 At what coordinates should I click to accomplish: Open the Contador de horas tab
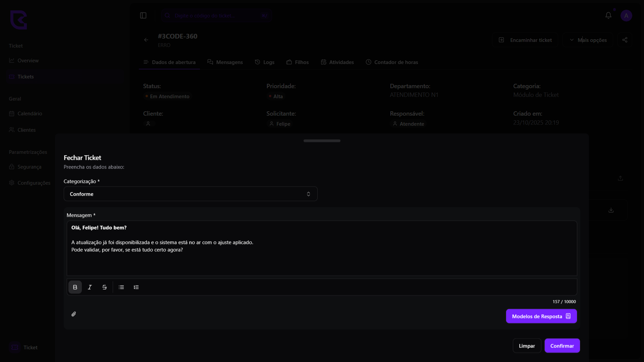392,62
